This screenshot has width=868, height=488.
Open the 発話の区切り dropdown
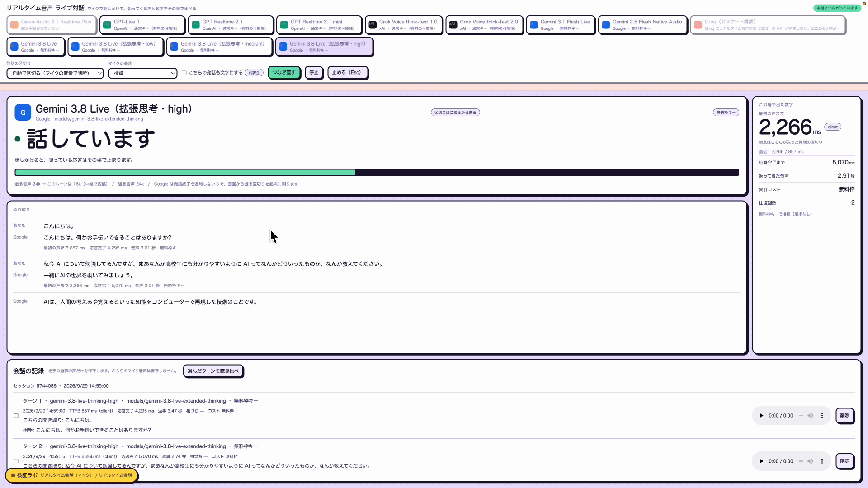tap(55, 73)
